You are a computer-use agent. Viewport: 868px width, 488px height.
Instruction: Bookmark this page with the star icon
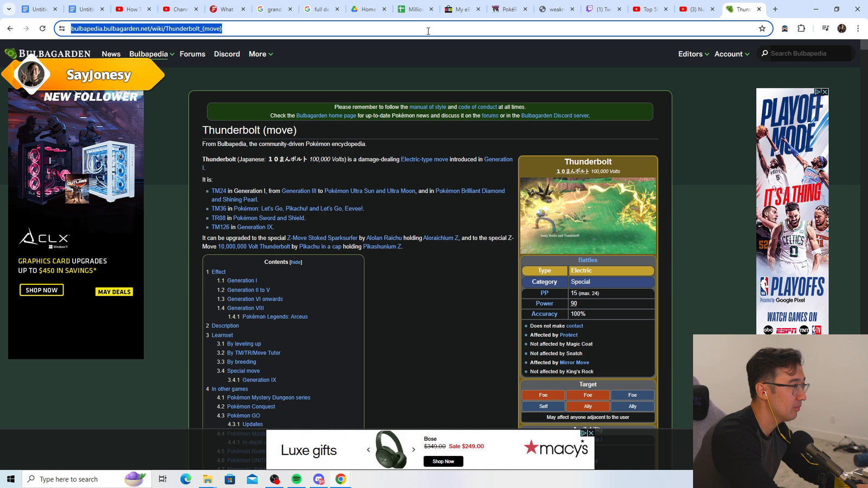(x=762, y=28)
